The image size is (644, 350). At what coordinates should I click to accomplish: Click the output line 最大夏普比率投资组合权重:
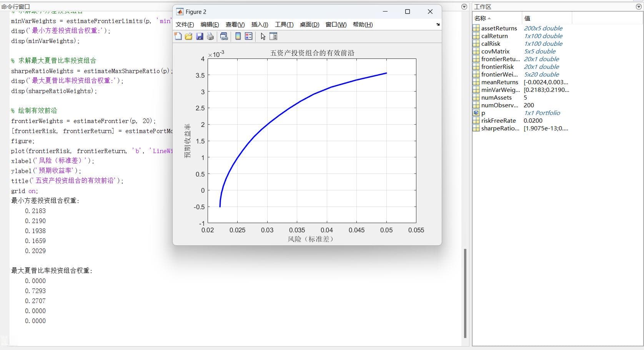pos(52,270)
